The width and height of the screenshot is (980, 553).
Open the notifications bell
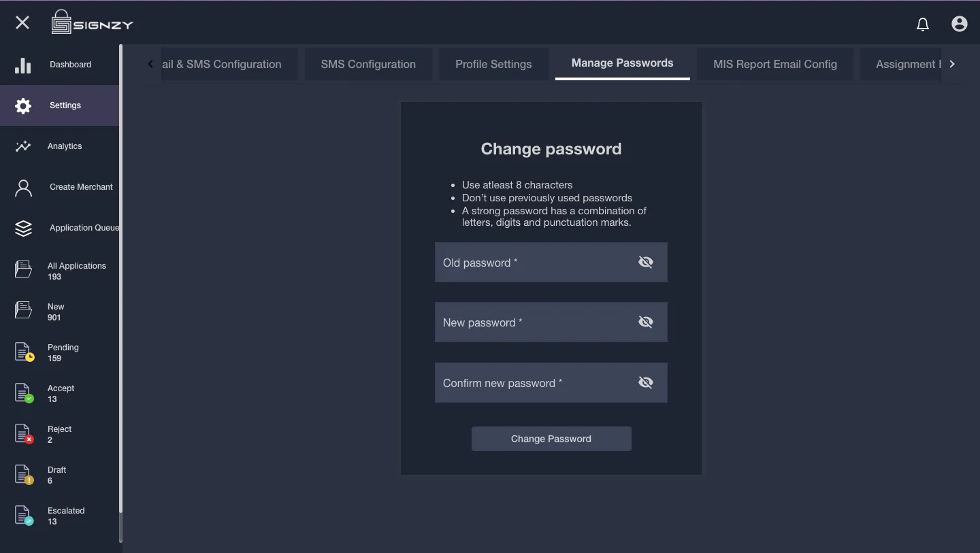click(923, 24)
